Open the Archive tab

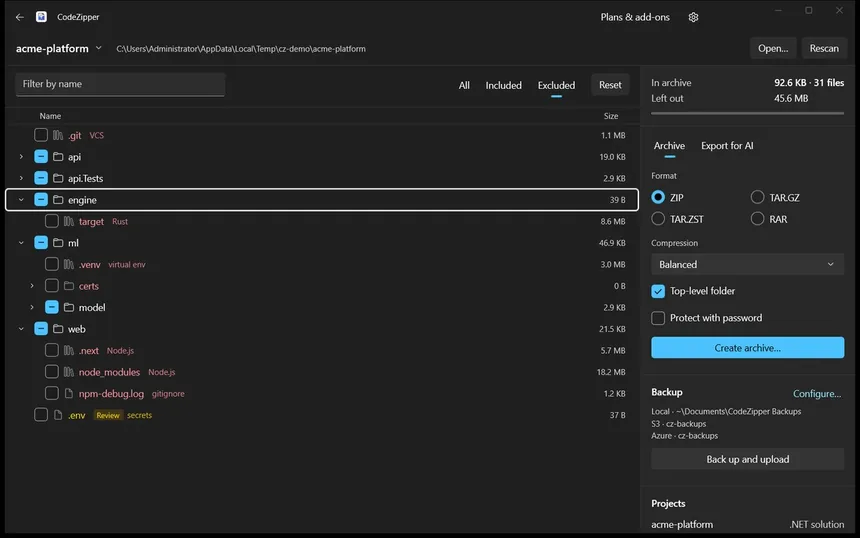(669, 146)
